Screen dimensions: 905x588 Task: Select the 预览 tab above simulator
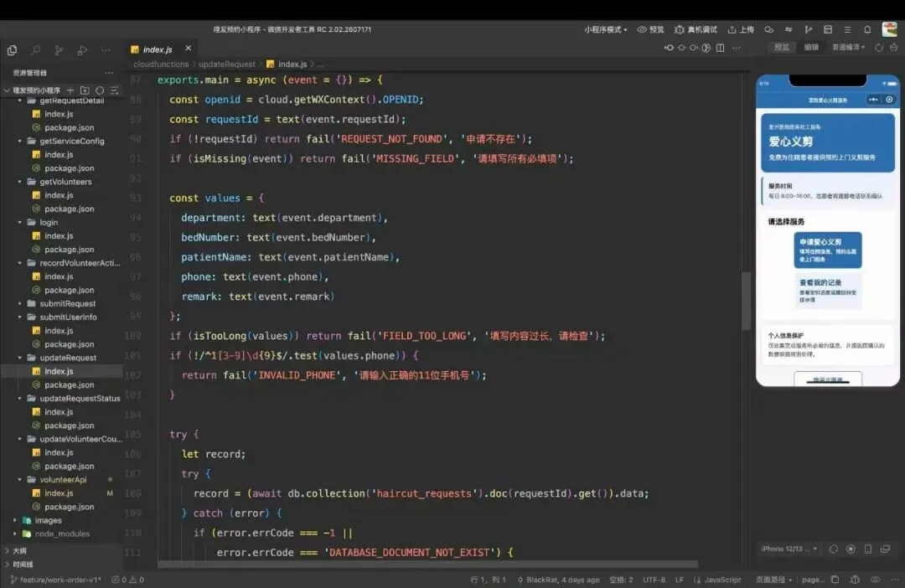782,47
